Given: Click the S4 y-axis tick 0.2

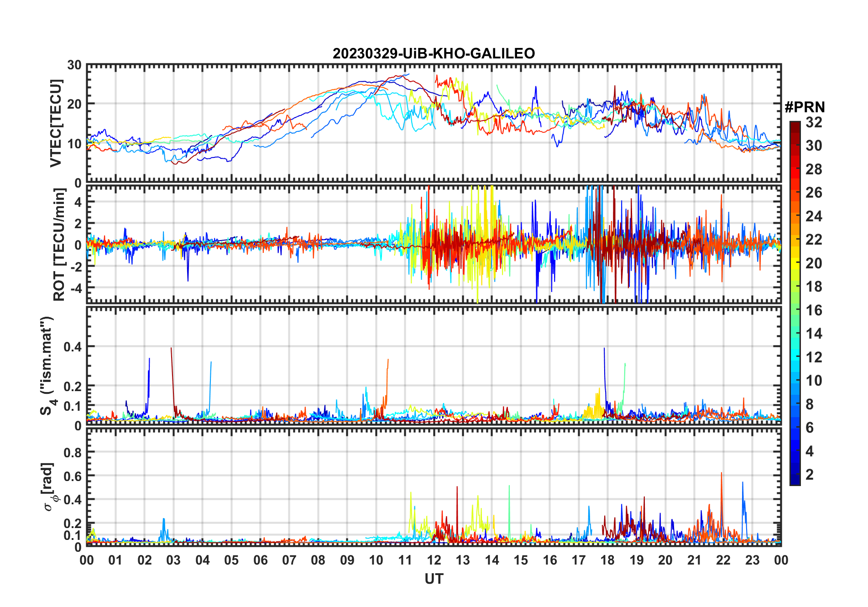Looking at the screenshot, I should tap(73, 386).
